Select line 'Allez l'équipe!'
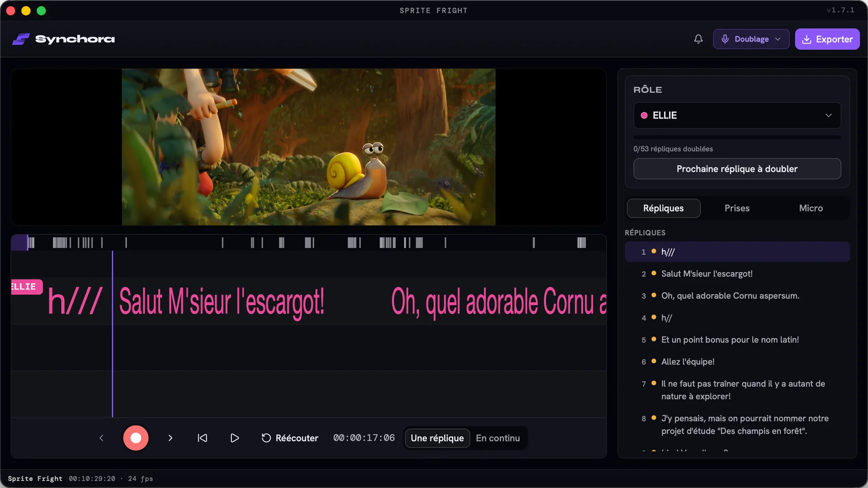This screenshot has height=488, width=868. point(737,361)
